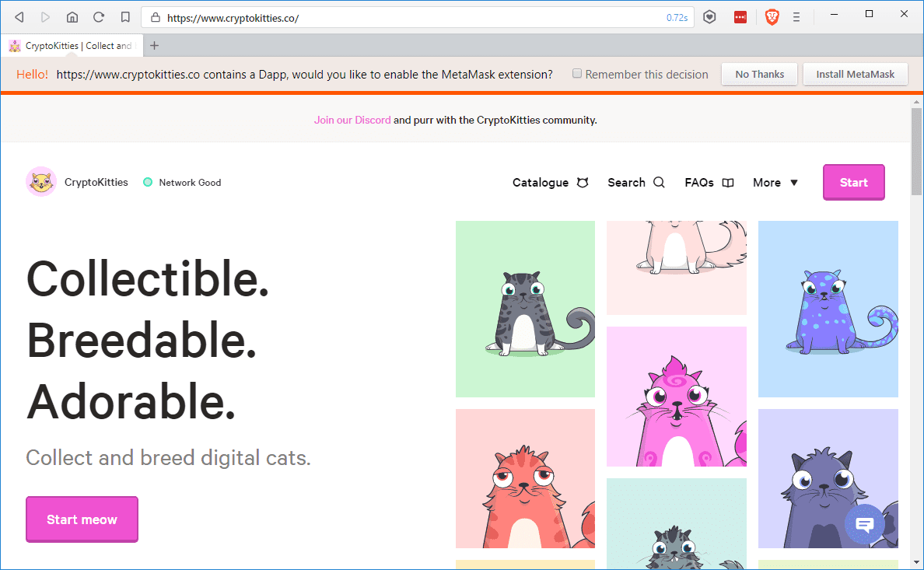Click the browser back arrow icon
This screenshot has height=570, width=924.
point(19,18)
